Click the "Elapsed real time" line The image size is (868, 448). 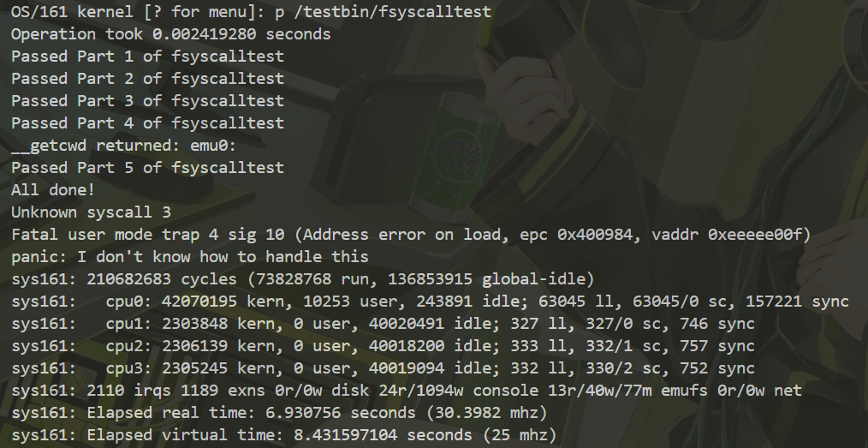pyautogui.click(x=279, y=412)
